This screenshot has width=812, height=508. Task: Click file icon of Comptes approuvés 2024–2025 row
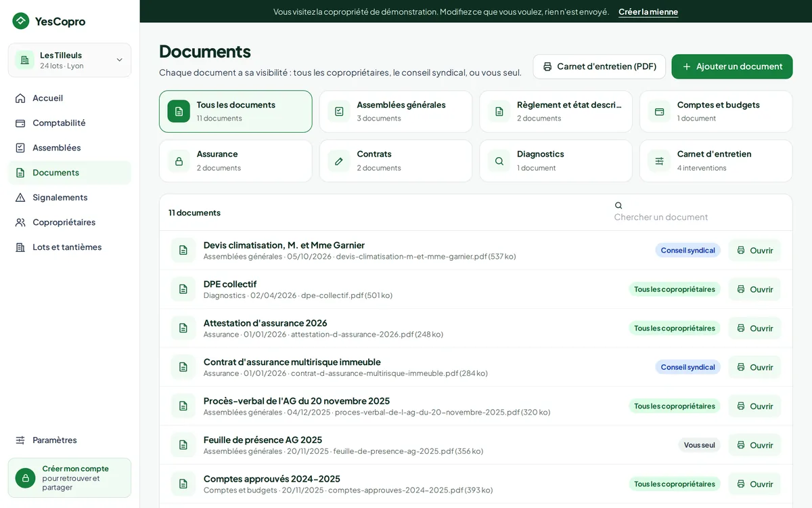(x=183, y=484)
